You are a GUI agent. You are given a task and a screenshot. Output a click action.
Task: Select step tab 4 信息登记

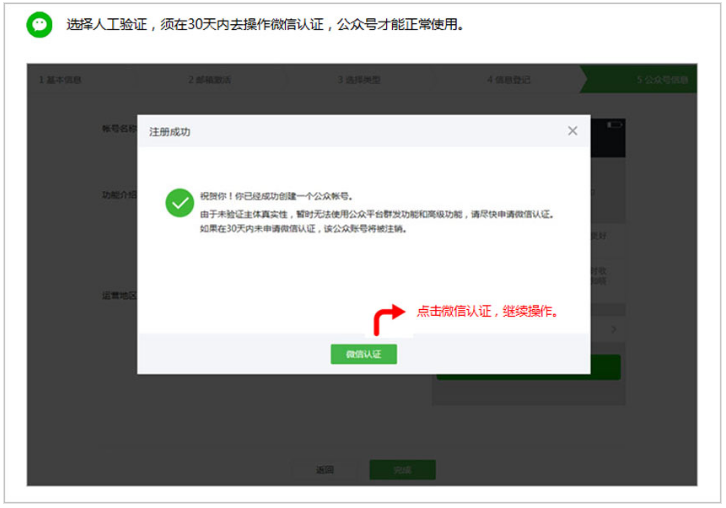tap(508, 80)
